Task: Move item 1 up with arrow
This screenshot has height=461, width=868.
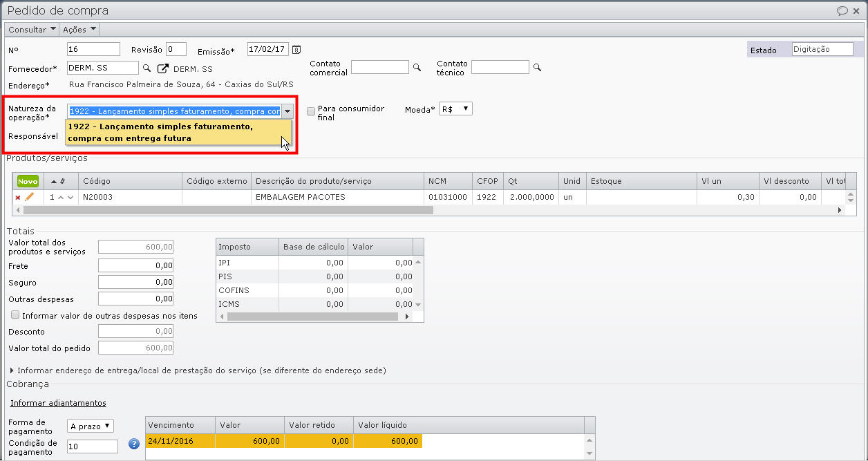Action: point(60,198)
